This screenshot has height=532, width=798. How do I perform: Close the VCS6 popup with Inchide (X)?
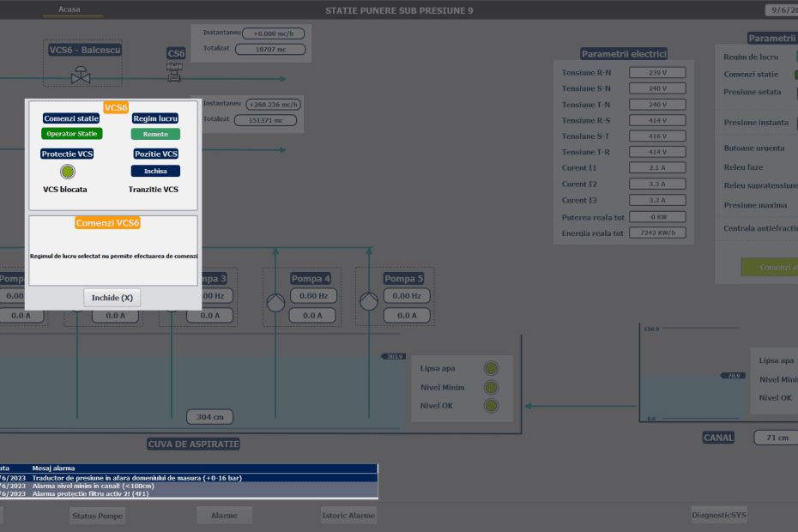pyautogui.click(x=112, y=298)
